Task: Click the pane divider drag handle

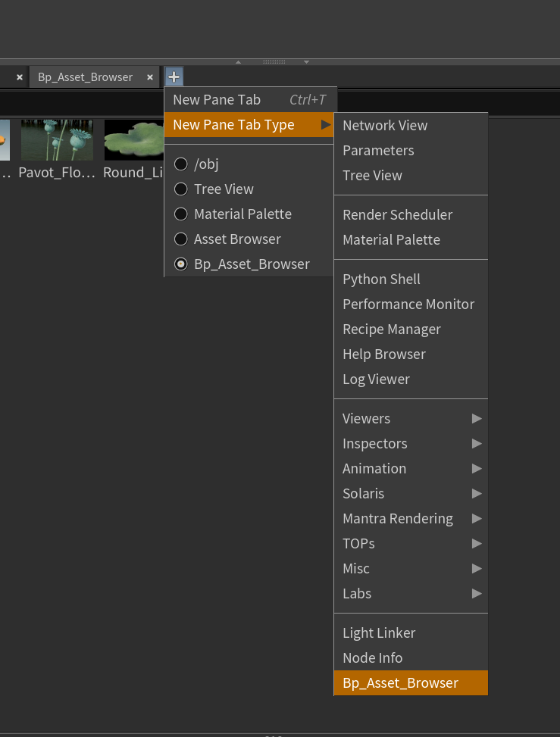Action: tap(273, 61)
